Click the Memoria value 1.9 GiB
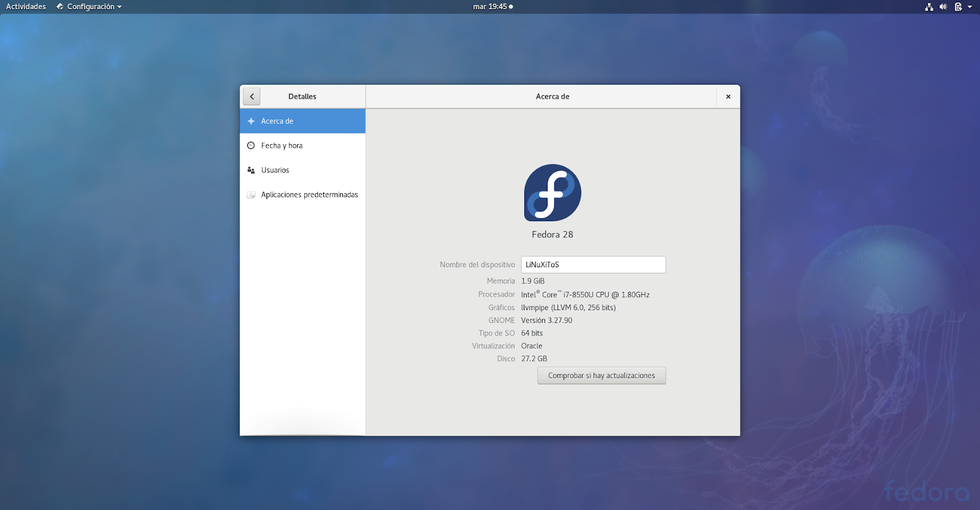The width and height of the screenshot is (980, 510). (x=533, y=281)
